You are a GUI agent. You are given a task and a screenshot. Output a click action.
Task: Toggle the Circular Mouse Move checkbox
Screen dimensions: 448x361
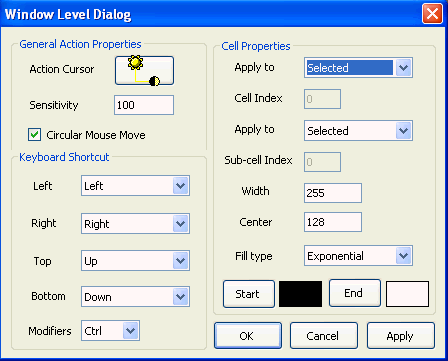pos(35,135)
